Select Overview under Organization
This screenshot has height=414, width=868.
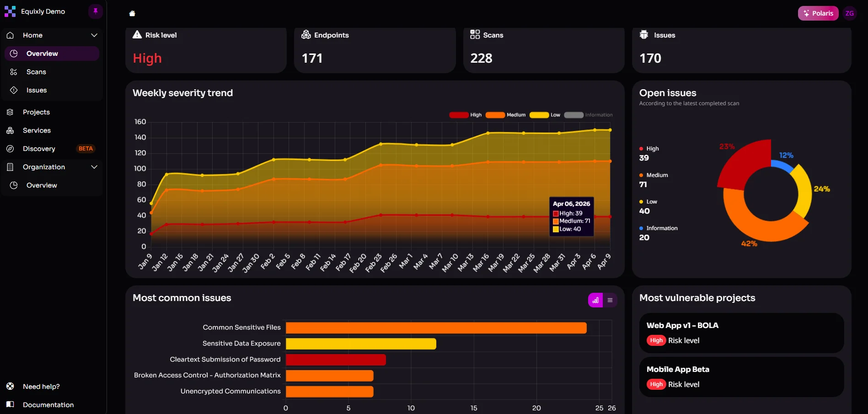click(42, 185)
